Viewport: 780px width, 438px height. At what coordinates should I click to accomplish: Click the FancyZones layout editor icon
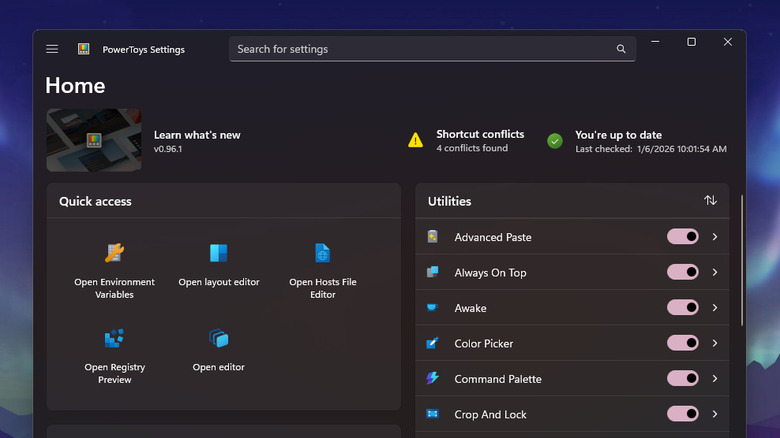click(218, 253)
